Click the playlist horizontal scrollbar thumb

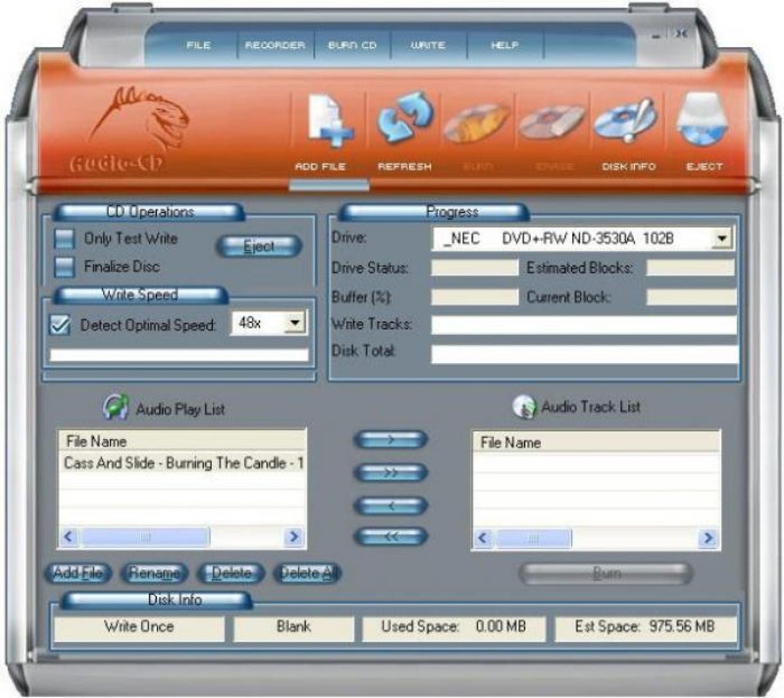pos(145,537)
